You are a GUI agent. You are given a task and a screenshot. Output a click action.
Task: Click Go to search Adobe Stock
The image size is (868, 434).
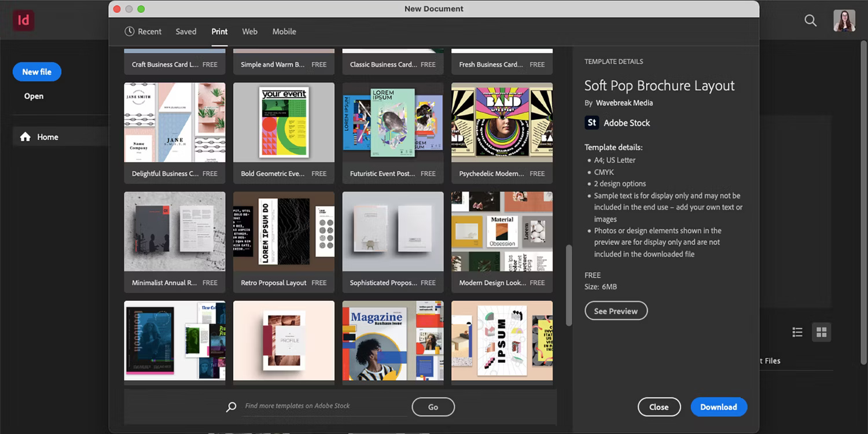[433, 407]
